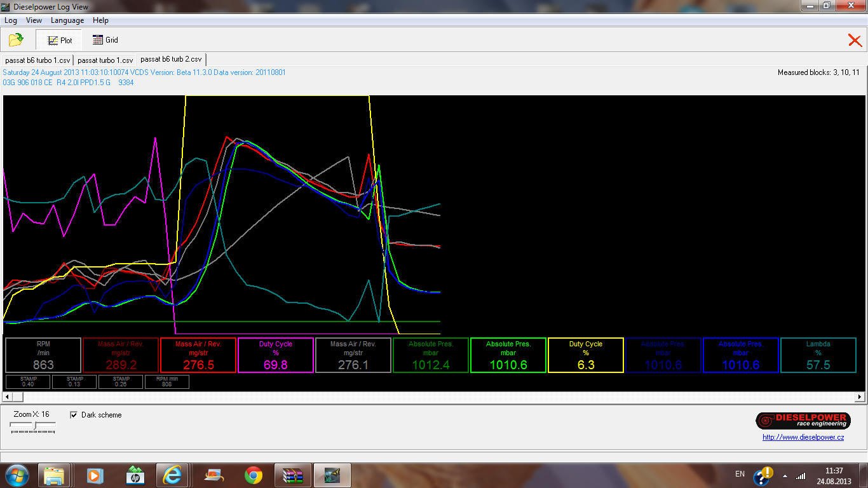Uncheck the Dark scheme checkbox

pos(74,415)
